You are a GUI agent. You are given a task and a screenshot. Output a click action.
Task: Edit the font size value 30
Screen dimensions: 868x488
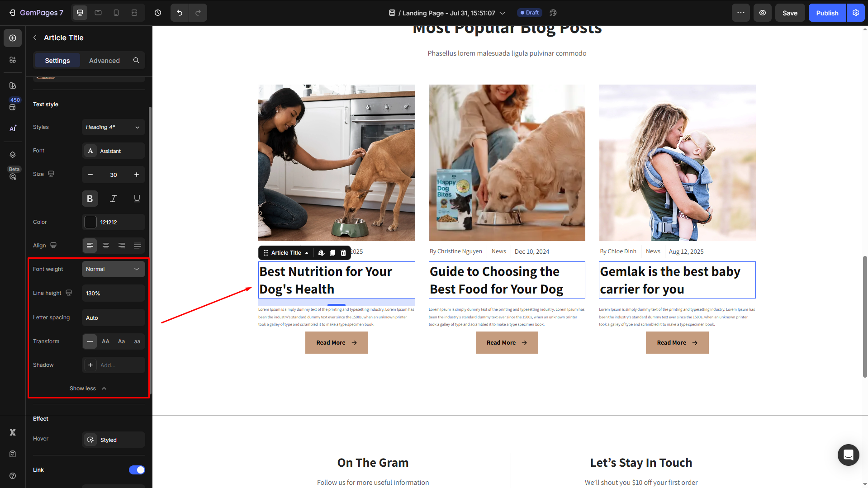(x=114, y=175)
